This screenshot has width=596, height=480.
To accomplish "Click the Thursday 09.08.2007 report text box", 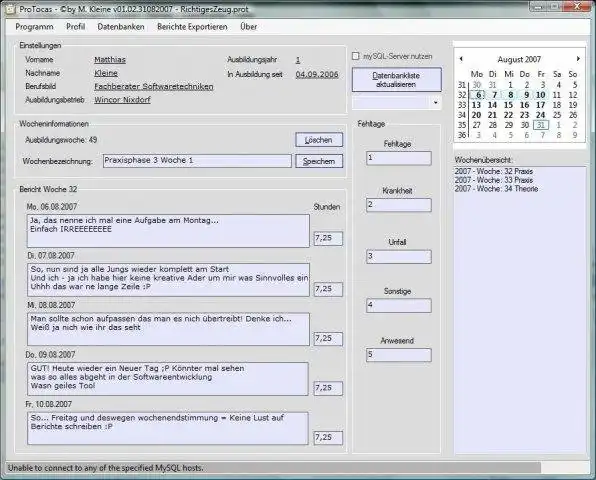I will [168, 379].
